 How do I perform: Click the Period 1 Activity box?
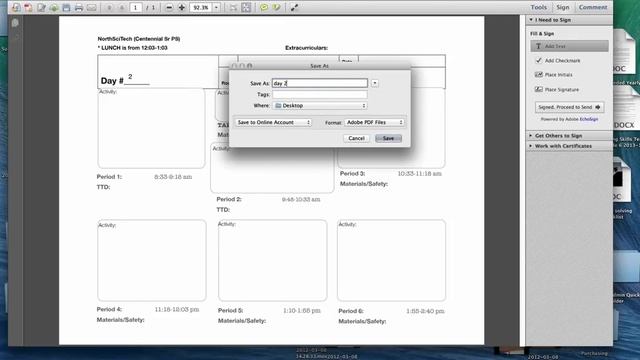click(151, 128)
